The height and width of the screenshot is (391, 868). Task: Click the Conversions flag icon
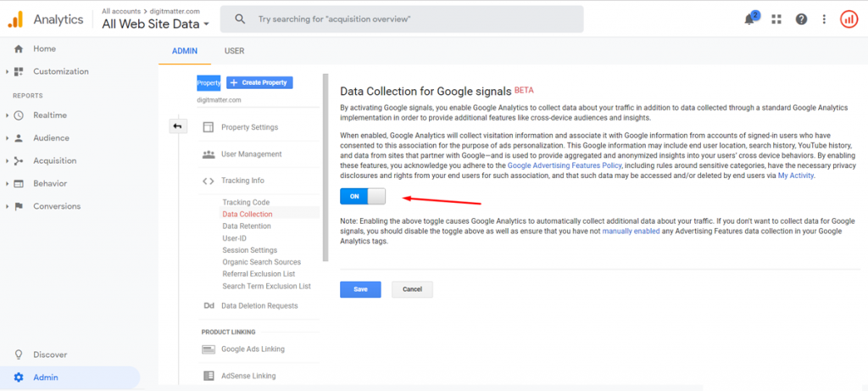(19, 206)
